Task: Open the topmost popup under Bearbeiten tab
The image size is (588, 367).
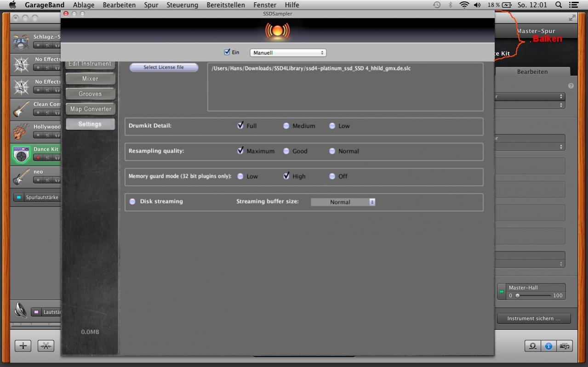Action: click(x=530, y=96)
